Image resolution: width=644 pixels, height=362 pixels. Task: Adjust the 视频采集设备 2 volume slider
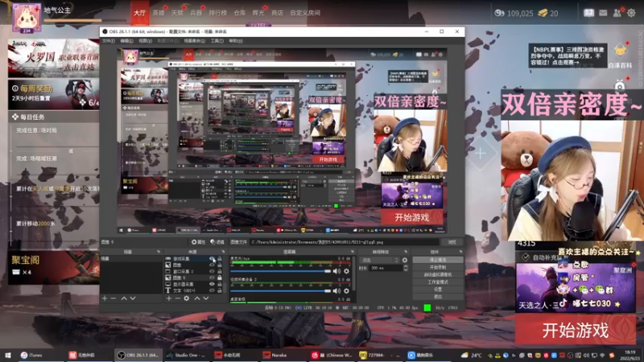(x=280, y=291)
